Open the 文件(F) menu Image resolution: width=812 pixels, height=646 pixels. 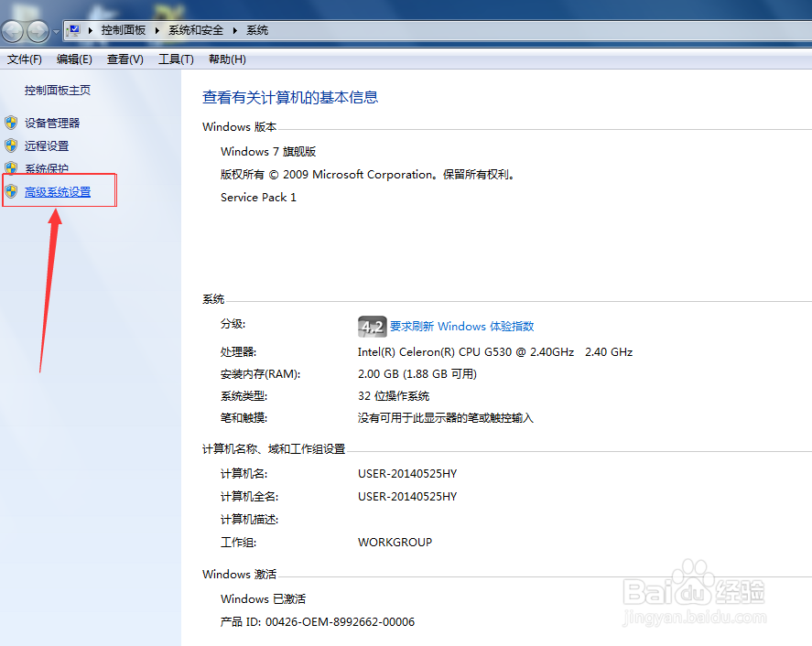click(x=25, y=59)
